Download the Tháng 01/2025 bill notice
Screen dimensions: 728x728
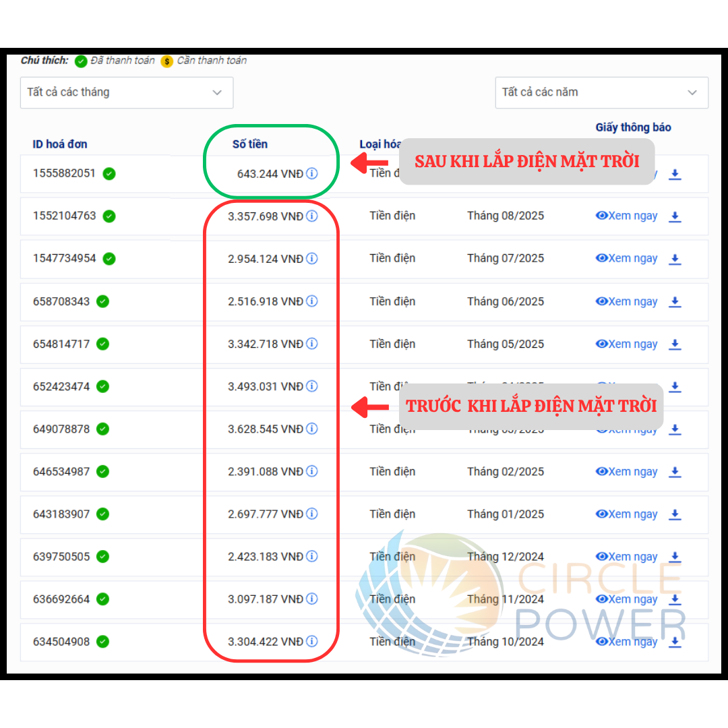pos(675,514)
